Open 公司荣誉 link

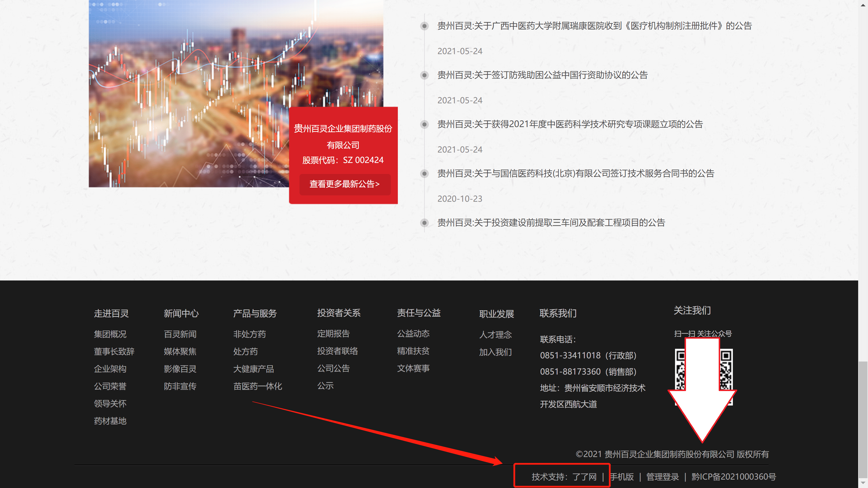coord(110,386)
